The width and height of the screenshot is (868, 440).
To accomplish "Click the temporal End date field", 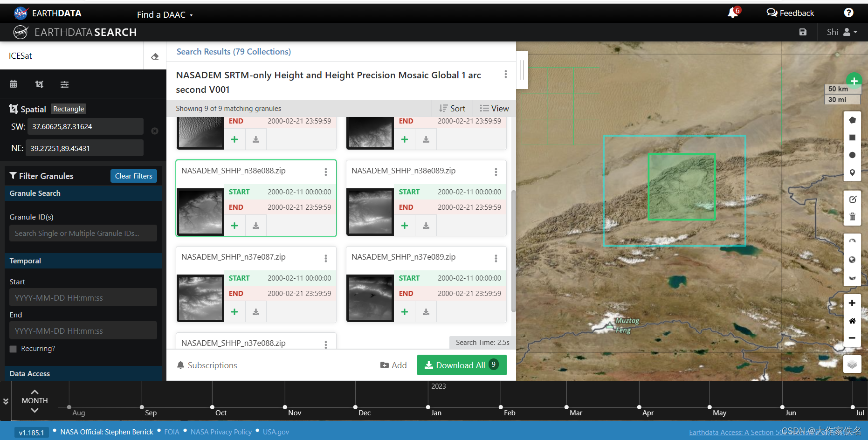I will point(83,330).
